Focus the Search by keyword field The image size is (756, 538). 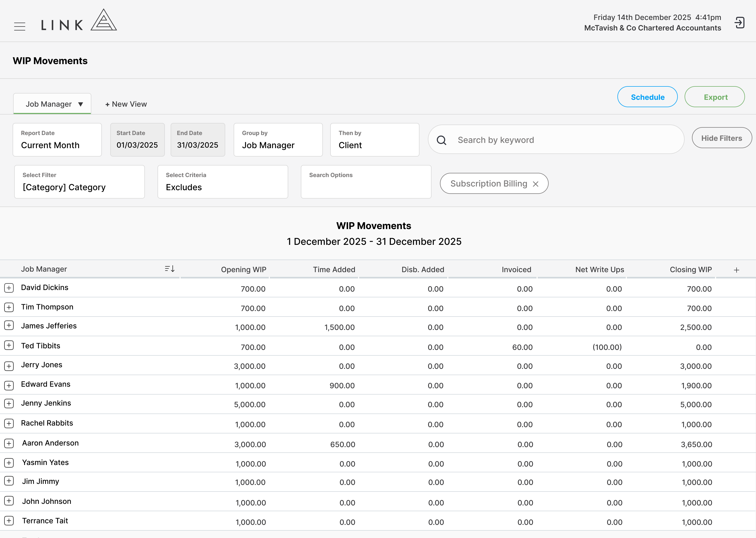556,140
